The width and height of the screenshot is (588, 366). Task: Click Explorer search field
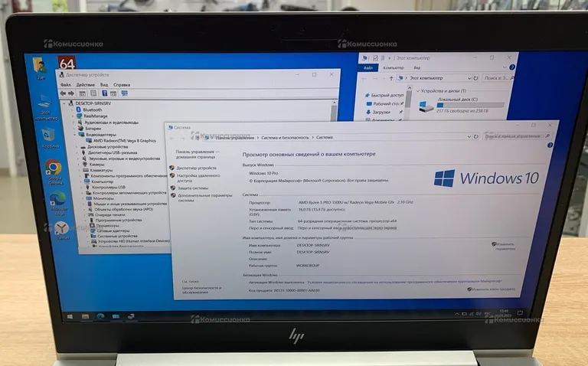click(x=497, y=78)
